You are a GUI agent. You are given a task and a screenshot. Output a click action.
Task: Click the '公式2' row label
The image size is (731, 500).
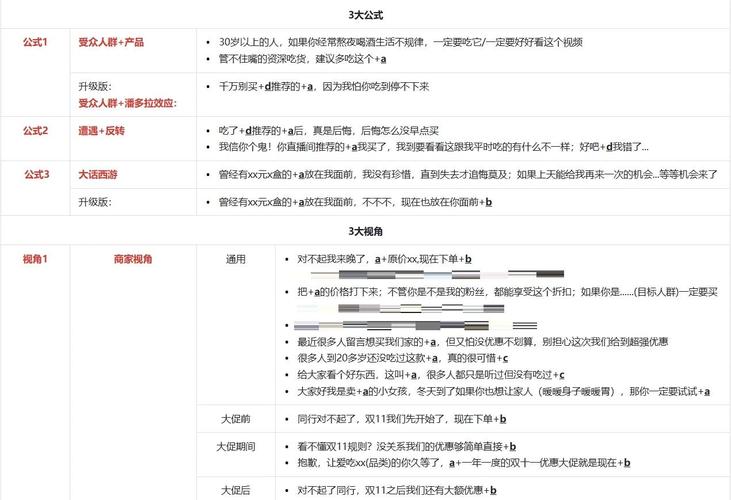(x=35, y=130)
